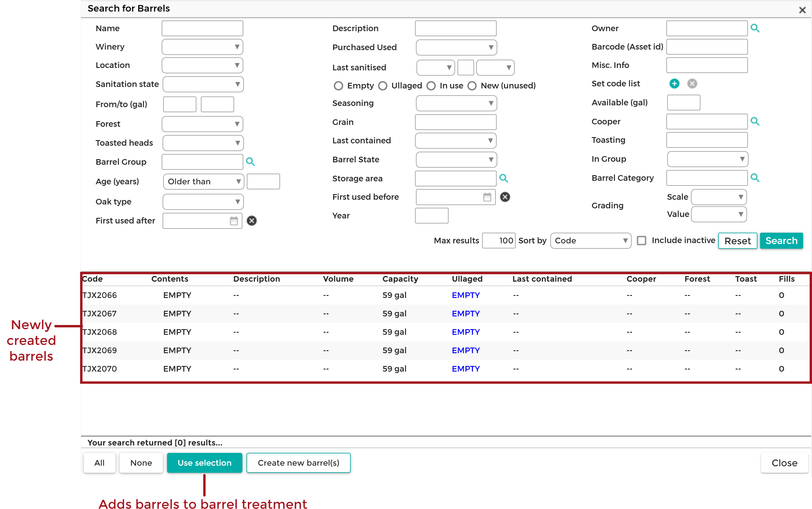The width and height of the screenshot is (812, 509).
Task: Click the EMPTY ullaged link for TJX2070
Action: point(466,369)
